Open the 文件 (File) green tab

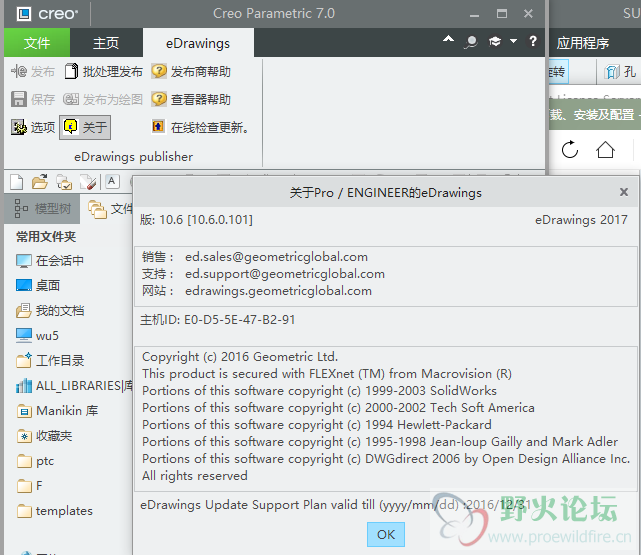37,43
